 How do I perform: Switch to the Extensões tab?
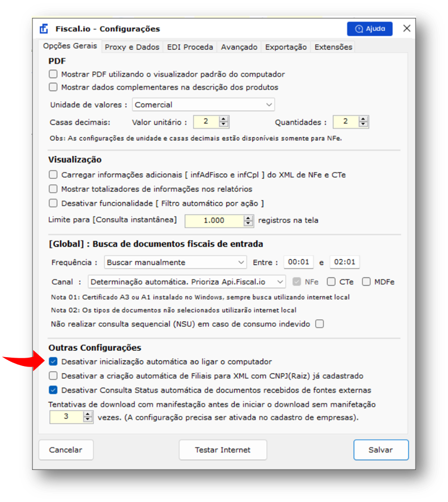point(333,47)
